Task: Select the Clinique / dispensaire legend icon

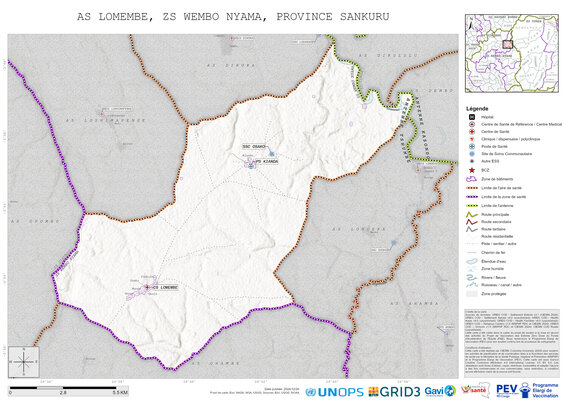Action: (471, 139)
